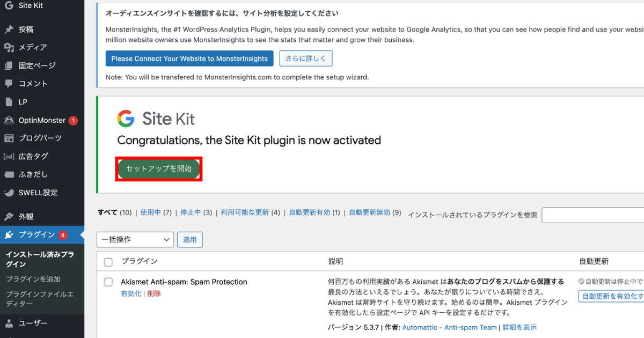
Task: Filter plugins by 使用中
Action: [151, 212]
